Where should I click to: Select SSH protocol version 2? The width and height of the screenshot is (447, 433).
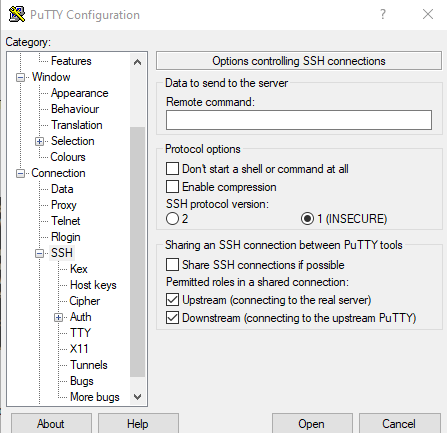[172, 219]
